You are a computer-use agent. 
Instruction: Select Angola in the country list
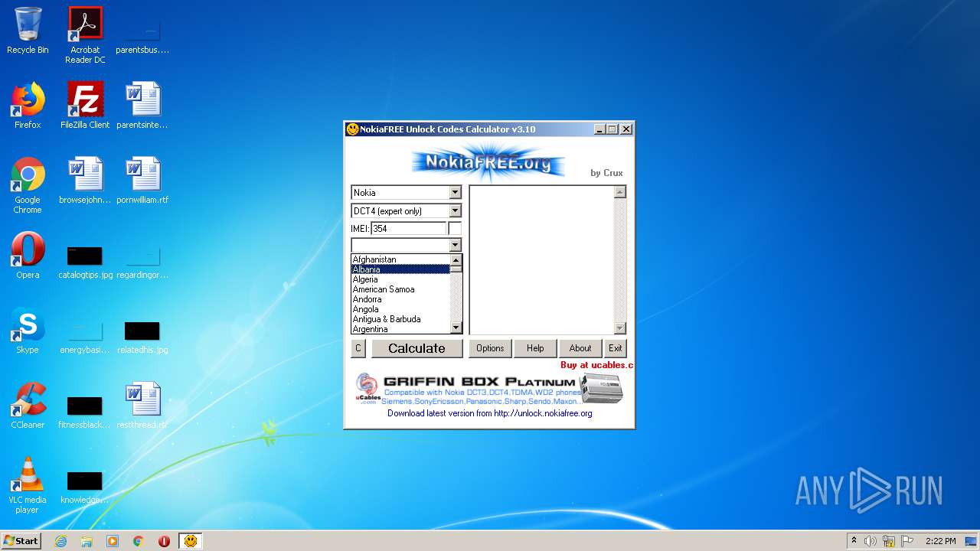[400, 309]
